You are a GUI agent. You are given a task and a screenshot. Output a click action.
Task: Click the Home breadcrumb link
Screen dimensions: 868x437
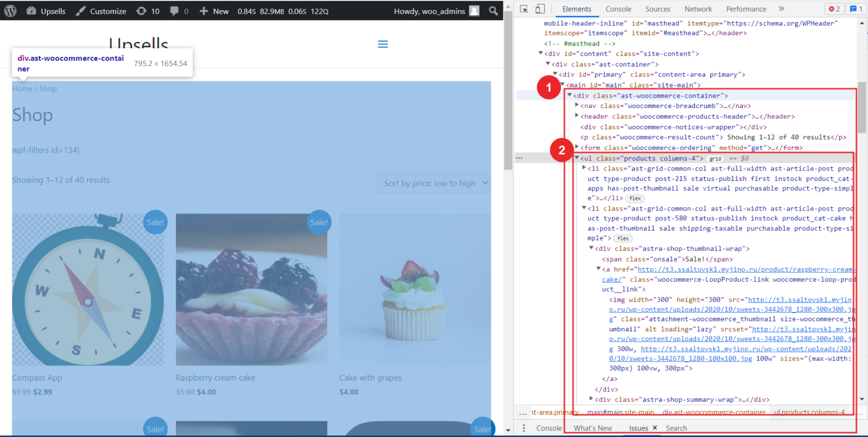tap(22, 88)
